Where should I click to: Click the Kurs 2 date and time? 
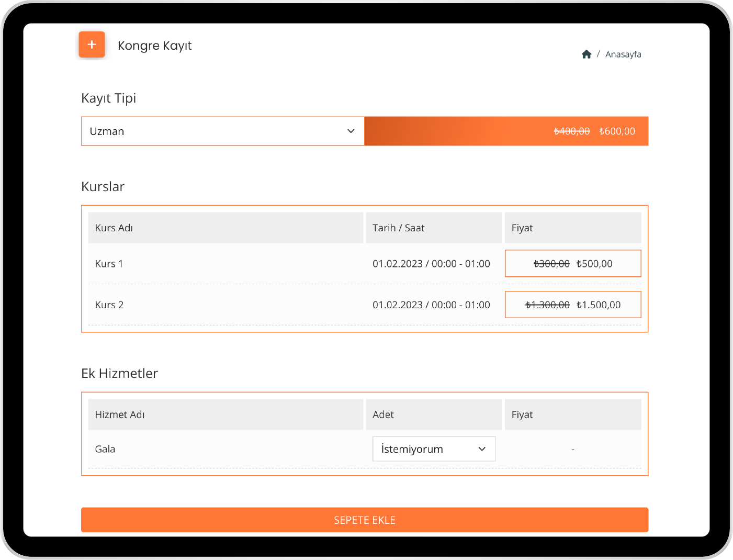coord(431,305)
